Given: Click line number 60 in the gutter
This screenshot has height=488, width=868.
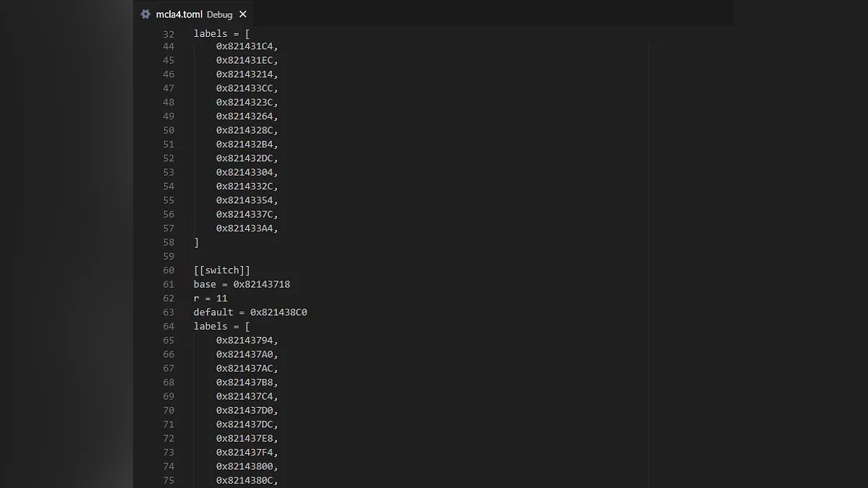Looking at the screenshot, I should (x=169, y=270).
